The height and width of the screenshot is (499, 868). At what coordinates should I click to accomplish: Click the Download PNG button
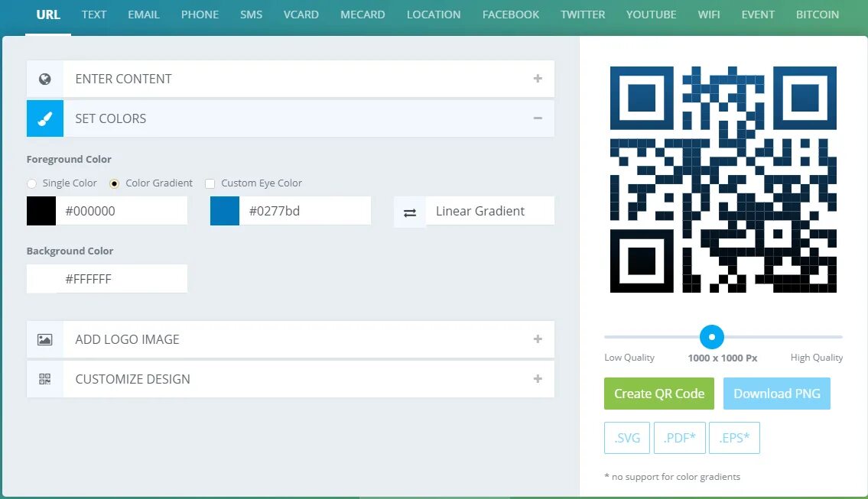777,394
